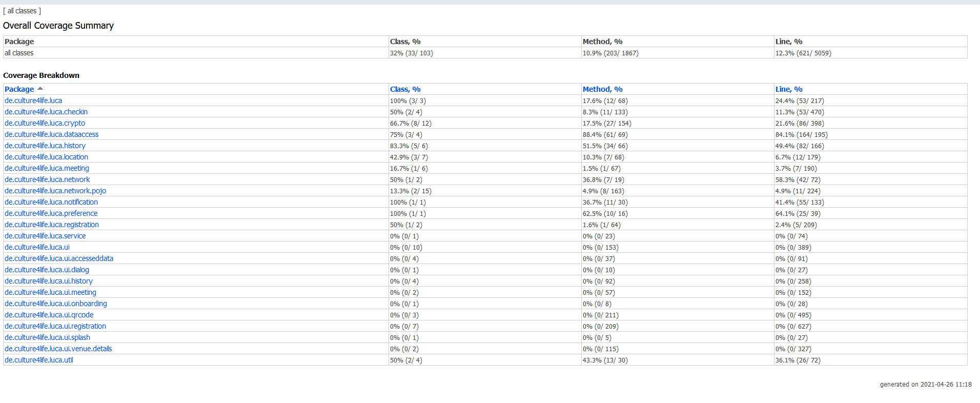Select registration line coverage '2.4% (5/ 209)'
Screen dimensions: 980x403
click(797, 225)
